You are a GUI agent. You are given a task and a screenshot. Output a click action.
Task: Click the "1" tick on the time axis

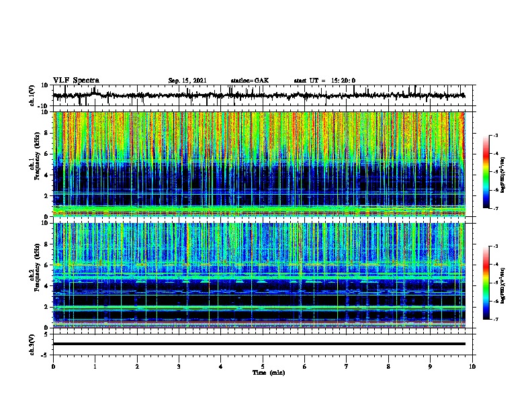click(95, 367)
